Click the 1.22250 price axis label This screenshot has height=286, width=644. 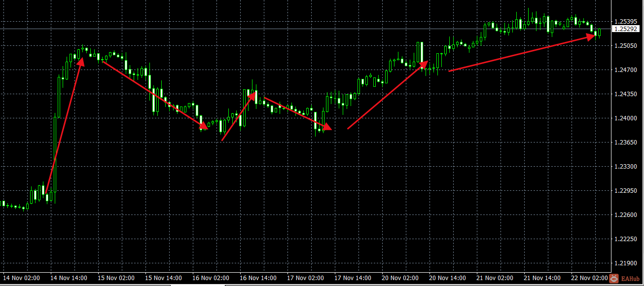(x=625, y=239)
